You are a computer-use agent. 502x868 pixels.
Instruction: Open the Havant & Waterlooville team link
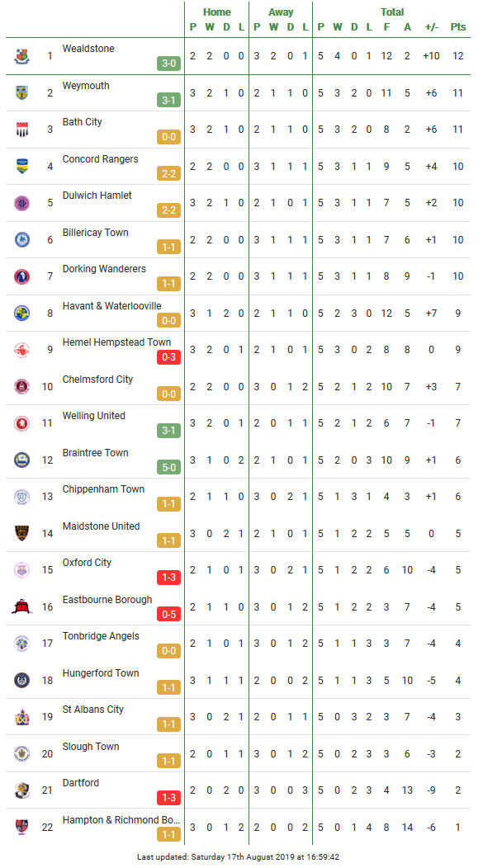pos(112,305)
